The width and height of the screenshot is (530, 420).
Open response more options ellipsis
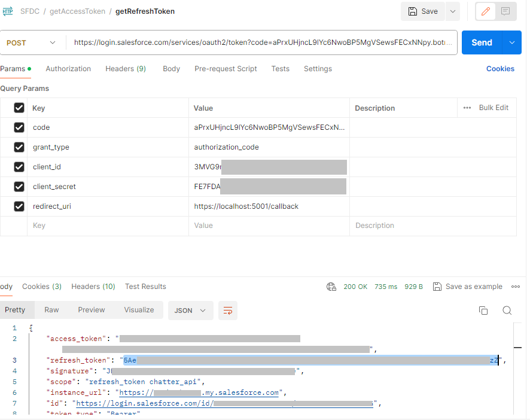[x=516, y=287]
